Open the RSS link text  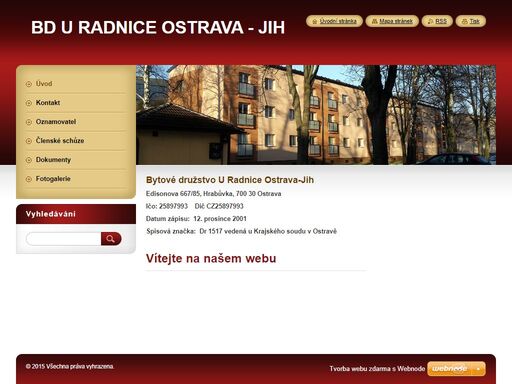(x=441, y=21)
